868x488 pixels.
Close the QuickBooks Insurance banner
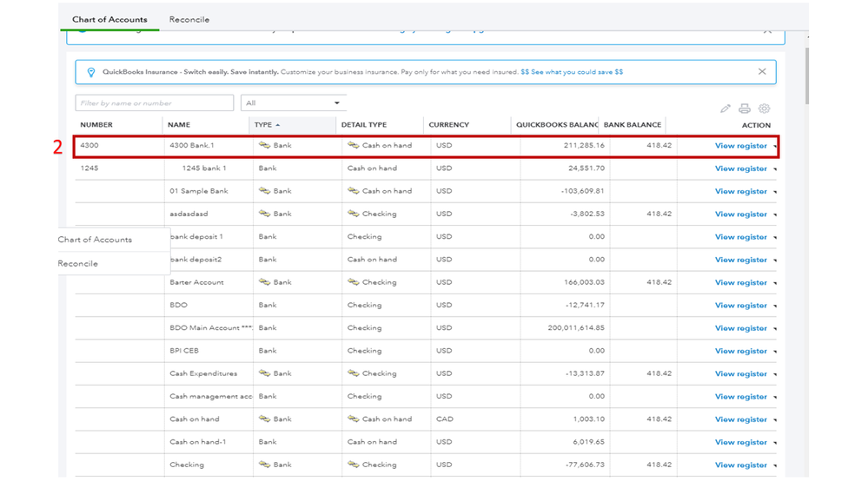(x=762, y=71)
